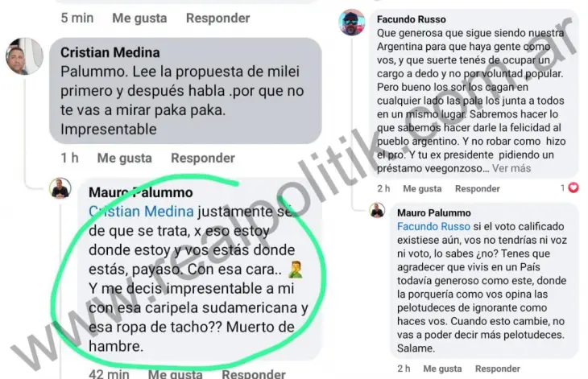Like Facundo Russo's comment

(x=422, y=189)
